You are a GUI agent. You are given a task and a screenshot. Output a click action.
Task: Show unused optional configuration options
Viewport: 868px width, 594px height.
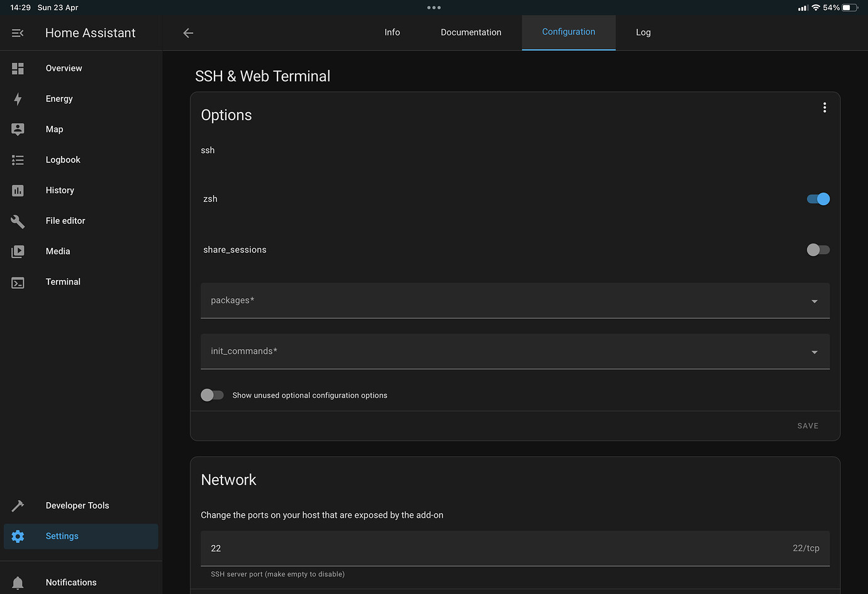[212, 395]
